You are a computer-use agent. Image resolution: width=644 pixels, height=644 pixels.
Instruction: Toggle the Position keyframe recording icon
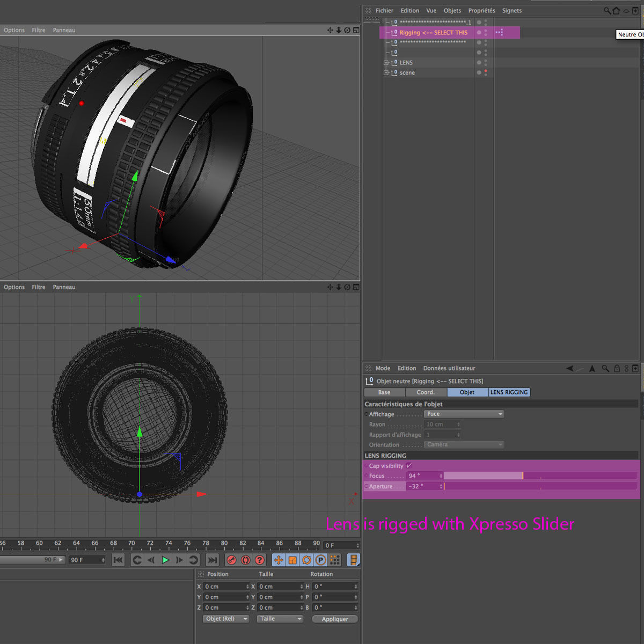coord(279,560)
